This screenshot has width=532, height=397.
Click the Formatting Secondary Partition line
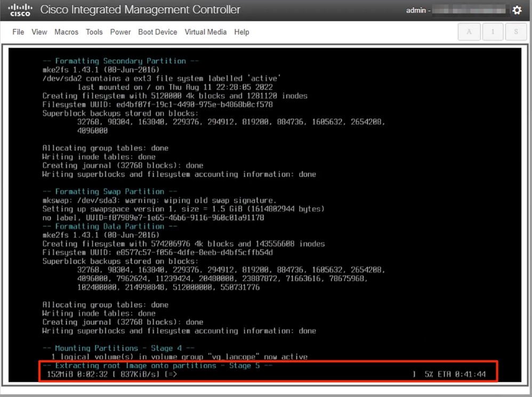pyautogui.click(x=120, y=61)
